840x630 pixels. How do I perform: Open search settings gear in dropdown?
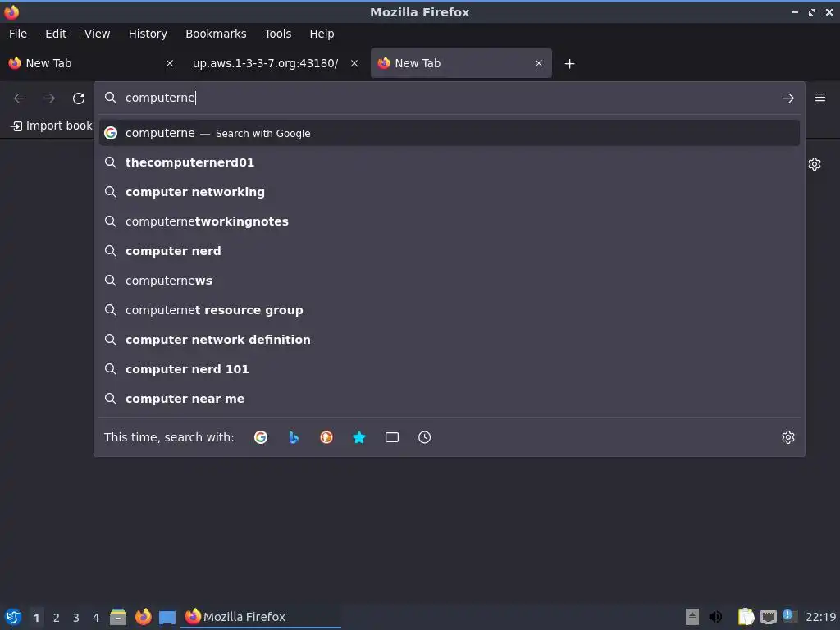pos(788,437)
